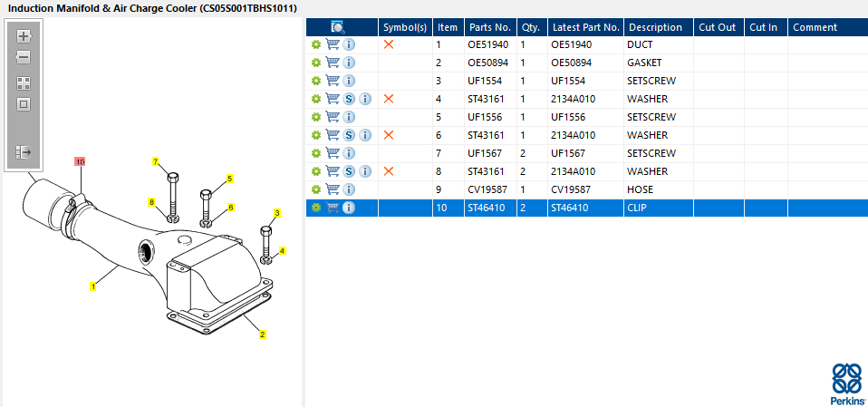868x407 pixels.
Task: Open info for GASKET row
Action: pos(349,63)
